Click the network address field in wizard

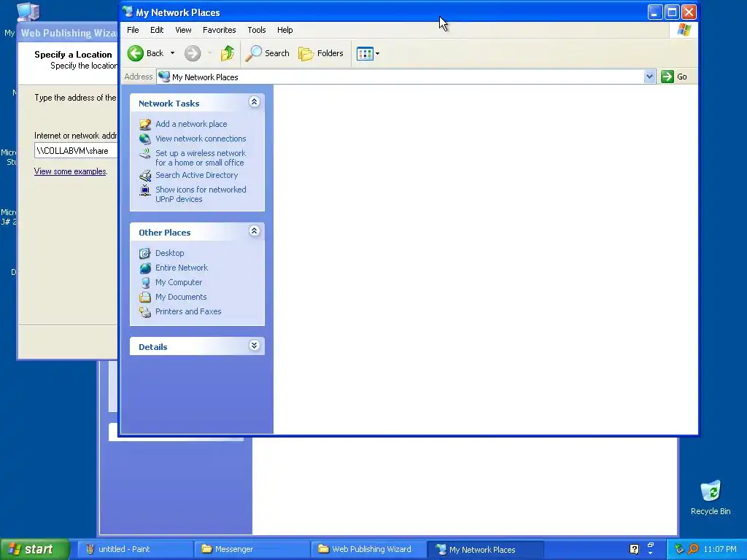coord(76,151)
